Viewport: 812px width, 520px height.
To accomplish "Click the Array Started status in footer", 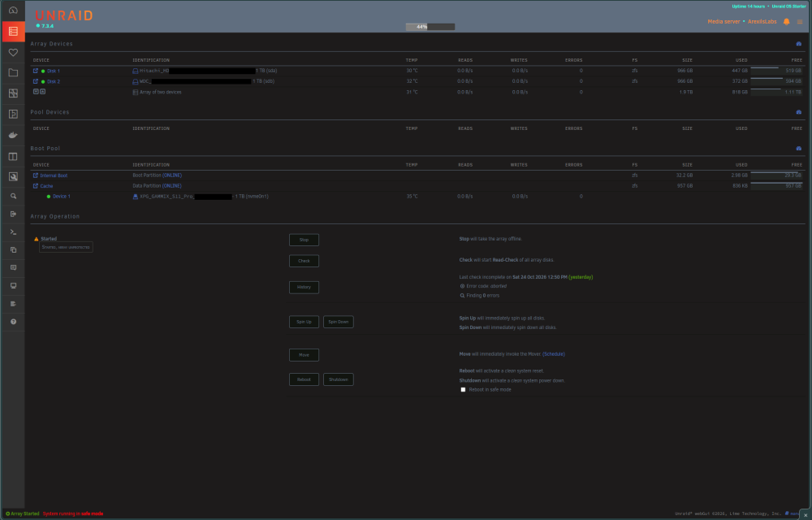I will point(22,513).
